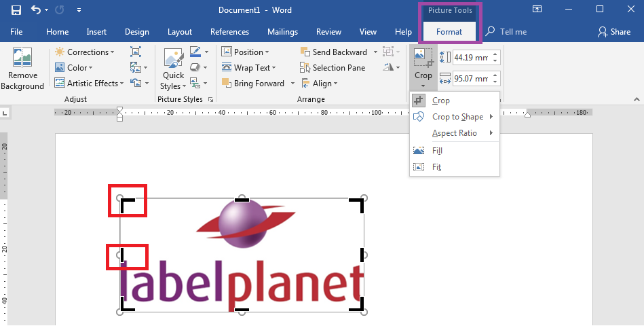Open Customize Quick Access Toolbar dropdown

click(79, 10)
